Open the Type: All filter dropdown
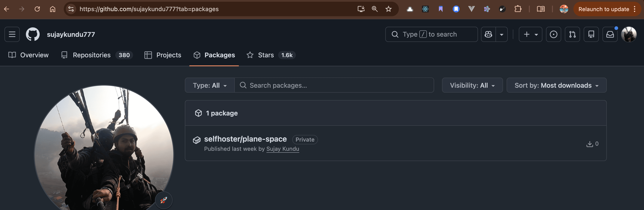This screenshot has width=644, height=210. (x=210, y=85)
